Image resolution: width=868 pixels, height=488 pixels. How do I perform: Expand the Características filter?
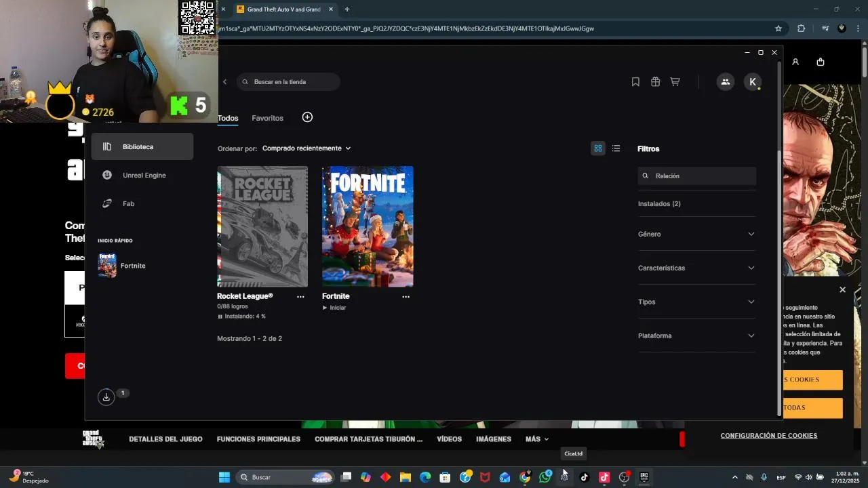[x=696, y=268]
